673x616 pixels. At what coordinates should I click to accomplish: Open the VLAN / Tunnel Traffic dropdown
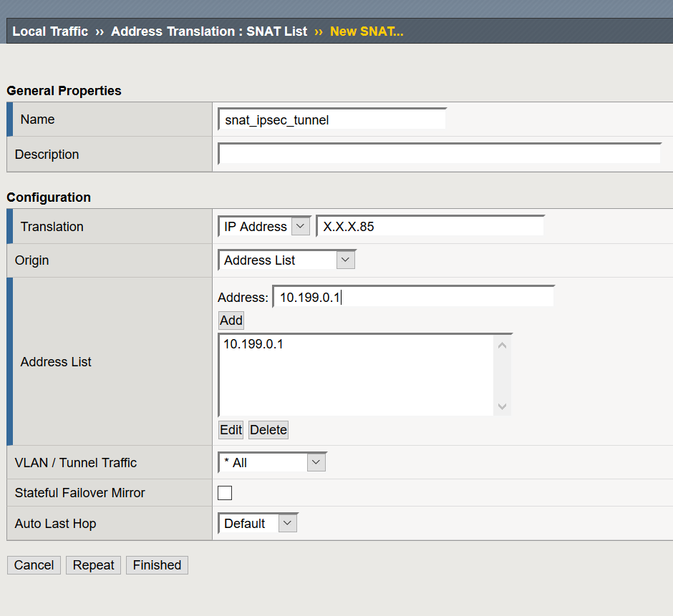pos(316,461)
